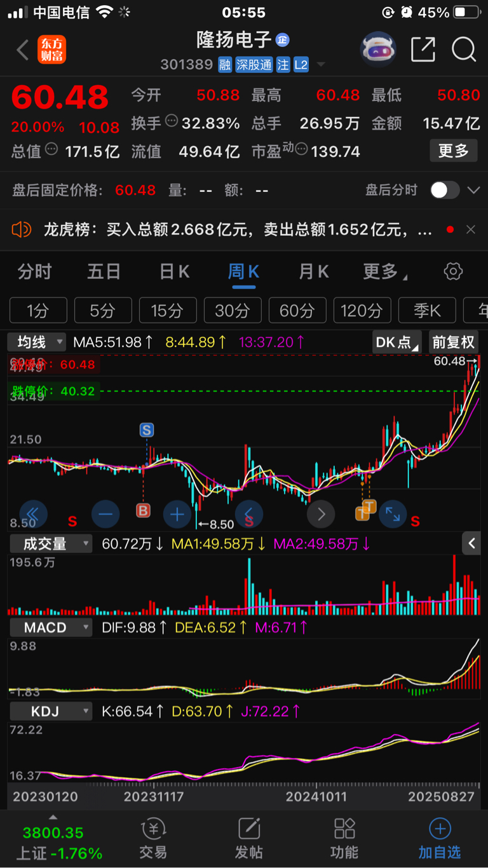This screenshot has width=488, height=868.
Task: Select 季K period
Action: pyautogui.click(x=427, y=311)
